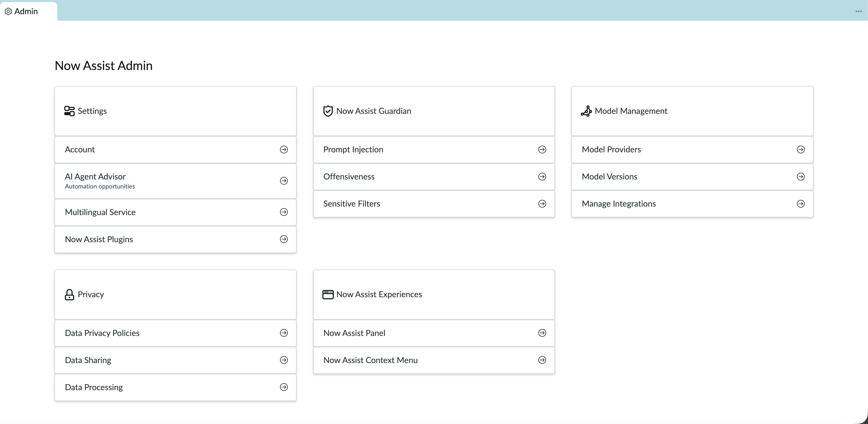The width and height of the screenshot is (868, 424).
Task: Click the arrow icon for Now Assist Context Menu
Action: (x=542, y=360)
